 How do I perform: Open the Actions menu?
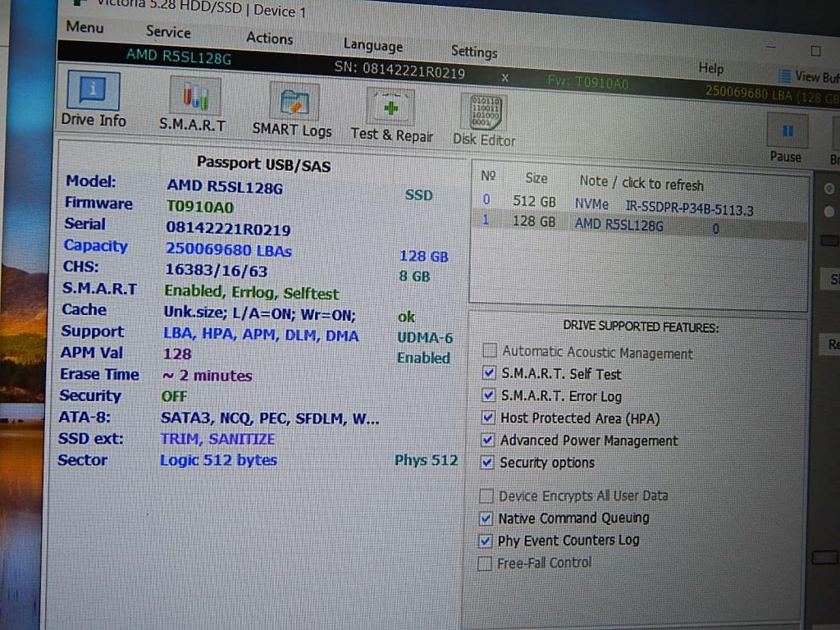[269, 38]
